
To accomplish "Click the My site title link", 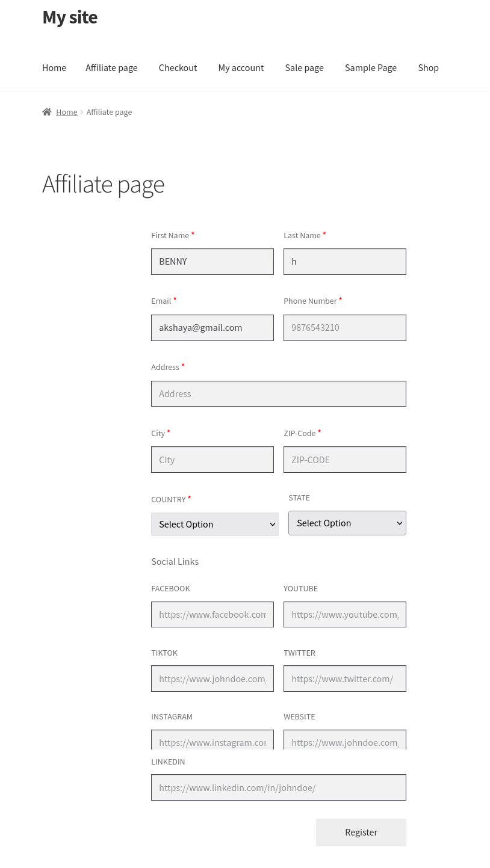I will point(70,17).
